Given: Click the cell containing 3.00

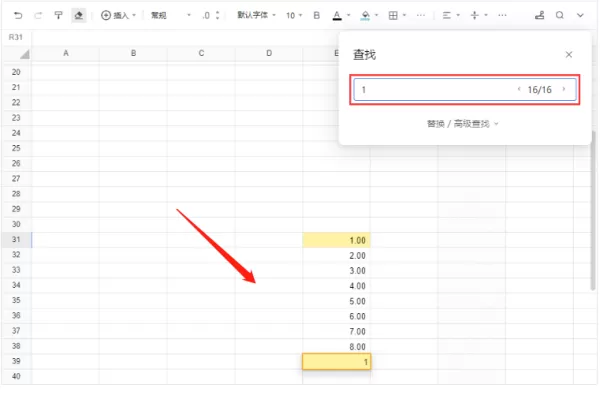Looking at the screenshot, I should pos(336,270).
